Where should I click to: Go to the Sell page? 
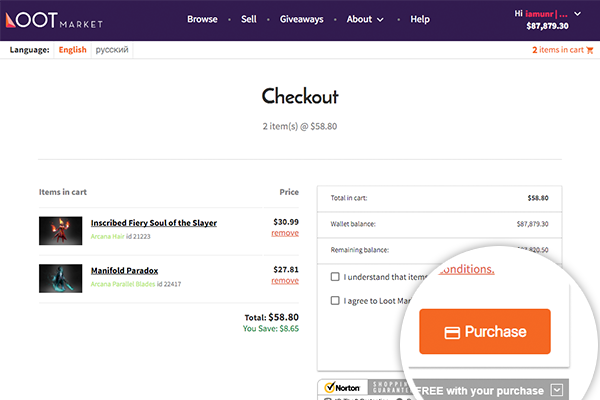249,19
